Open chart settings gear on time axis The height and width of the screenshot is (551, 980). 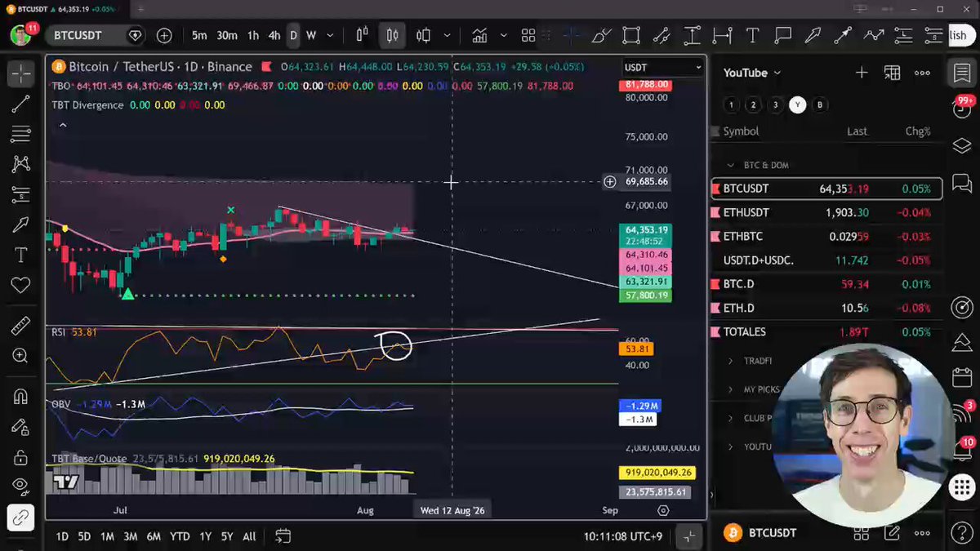[663, 510]
